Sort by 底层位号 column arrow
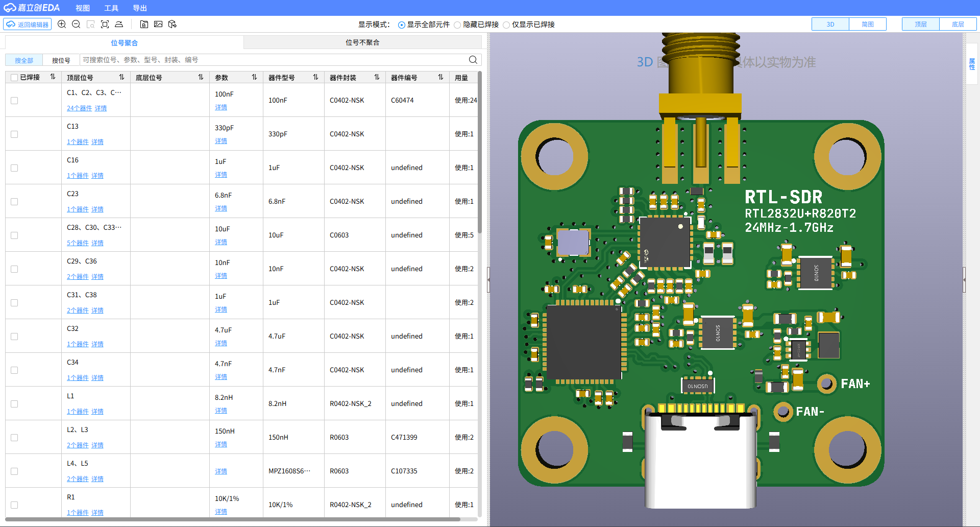This screenshot has width=980, height=527. pyautogui.click(x=201, y=77)
